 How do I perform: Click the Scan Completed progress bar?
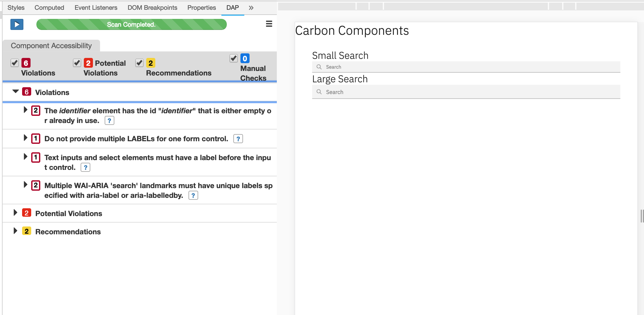point(131,24)
